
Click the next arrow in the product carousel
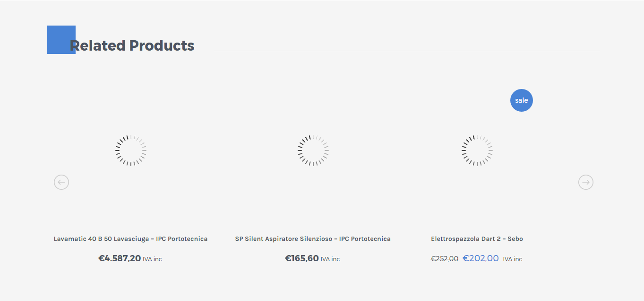[586, 182]
